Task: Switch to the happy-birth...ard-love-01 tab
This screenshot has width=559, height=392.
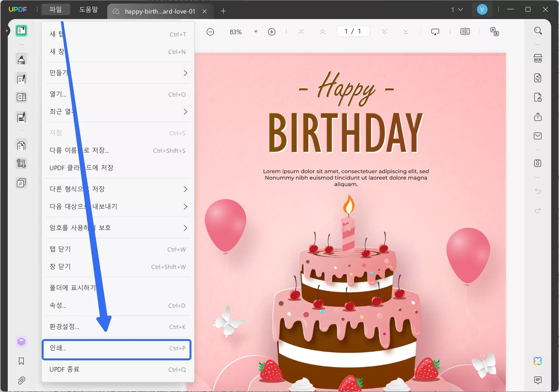Action: [160, 11]
